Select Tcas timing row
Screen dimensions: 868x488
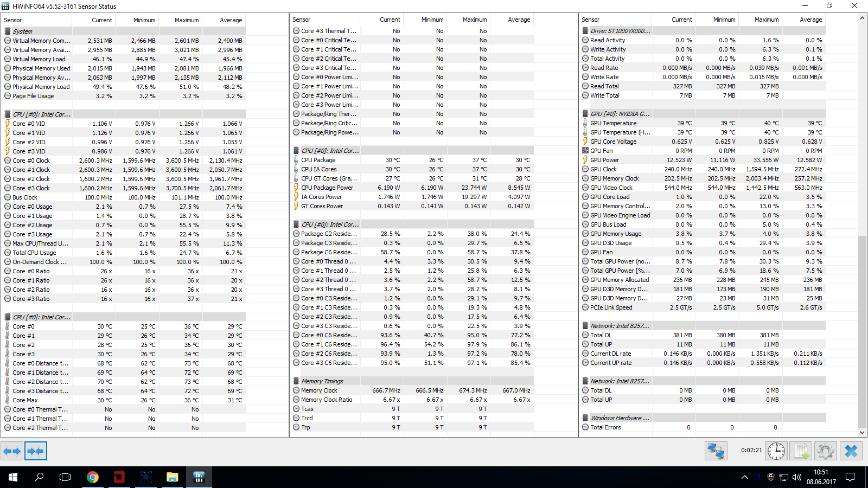tap(412, 409)
